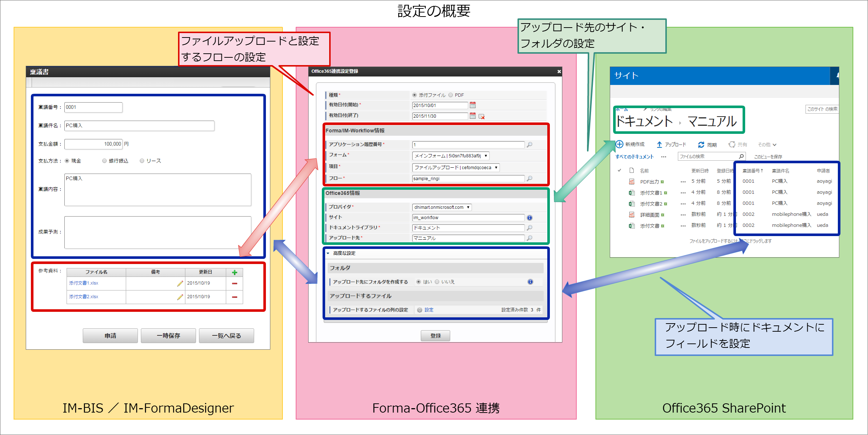The image size is (868, 435).
Task: Click search magnifier next to フロー field
Action: 530,178
